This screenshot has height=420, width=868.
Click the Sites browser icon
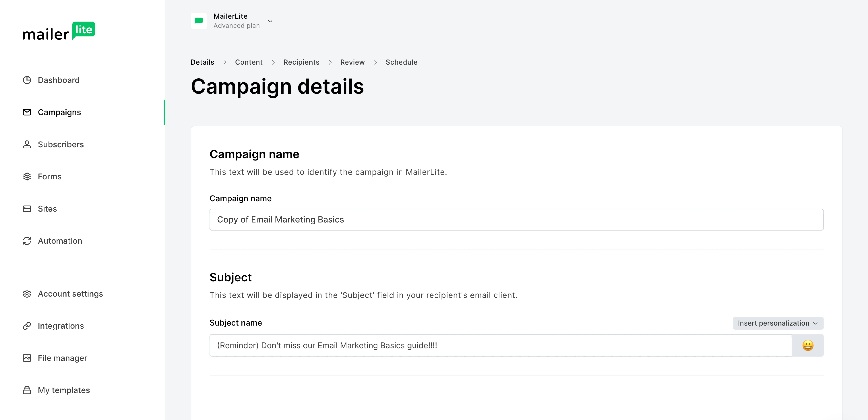pos(27,209)
